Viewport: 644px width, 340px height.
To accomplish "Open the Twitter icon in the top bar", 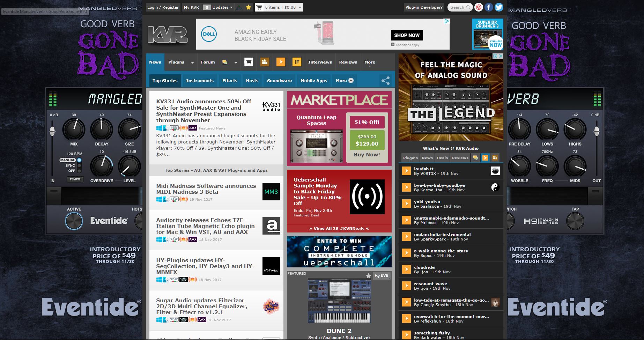I will tap(499, 7).
